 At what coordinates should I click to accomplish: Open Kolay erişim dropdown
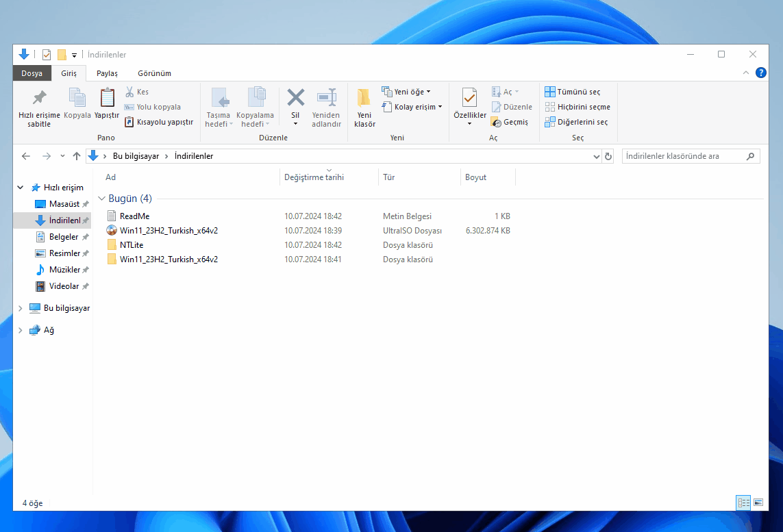click(x=412, y=107)
